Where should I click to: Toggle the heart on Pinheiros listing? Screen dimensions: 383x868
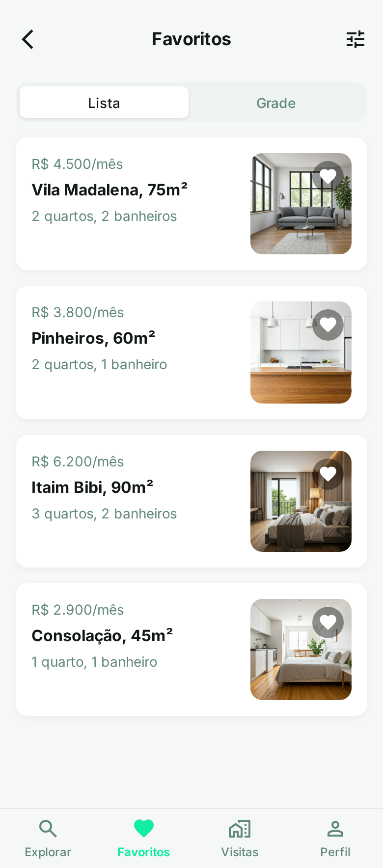pos(328,325)
